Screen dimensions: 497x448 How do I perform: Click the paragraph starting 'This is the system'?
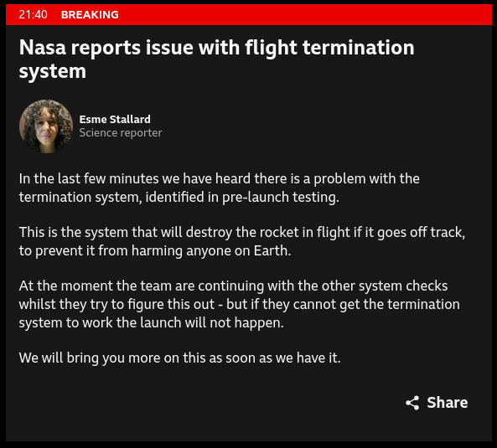242,241
